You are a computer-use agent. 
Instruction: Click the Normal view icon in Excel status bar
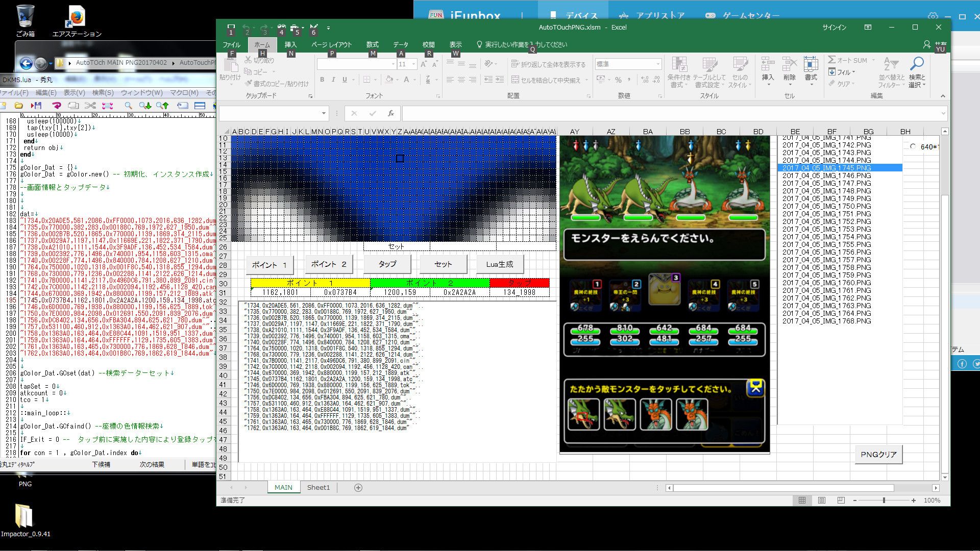tap(802, 500)
